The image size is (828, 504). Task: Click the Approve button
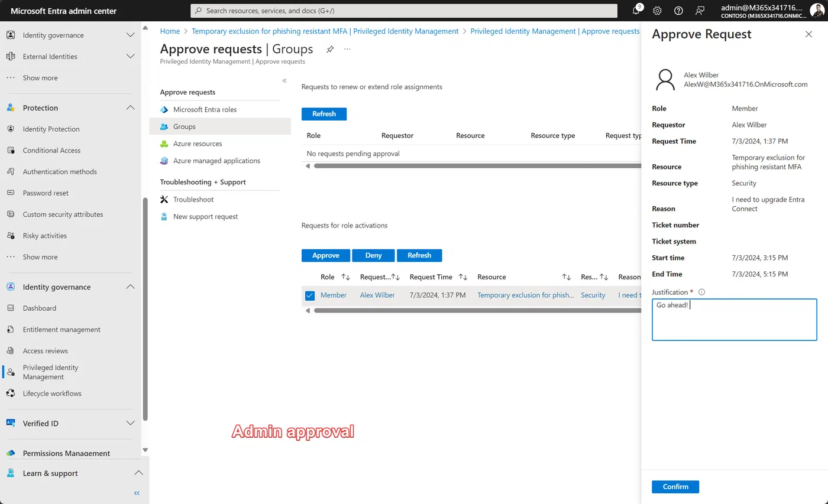[x=326, y=255]
